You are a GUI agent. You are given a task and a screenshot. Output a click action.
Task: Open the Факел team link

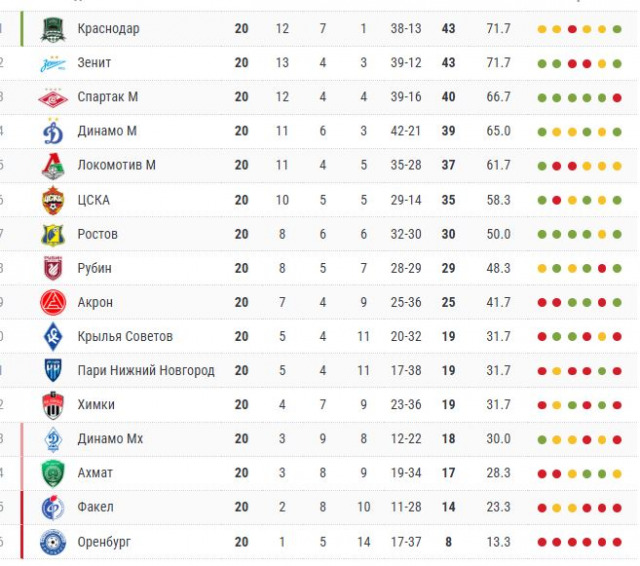coord(95,507)
